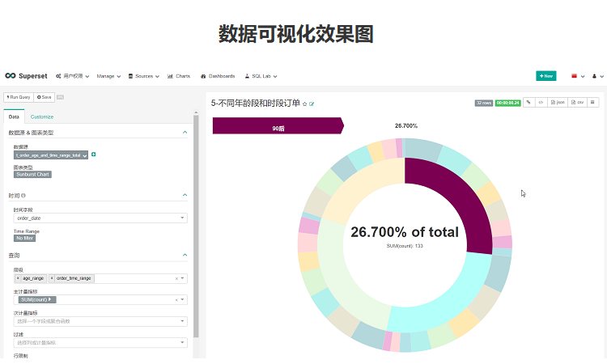Click the 26.700% of total center text

(x=405, y=232)
